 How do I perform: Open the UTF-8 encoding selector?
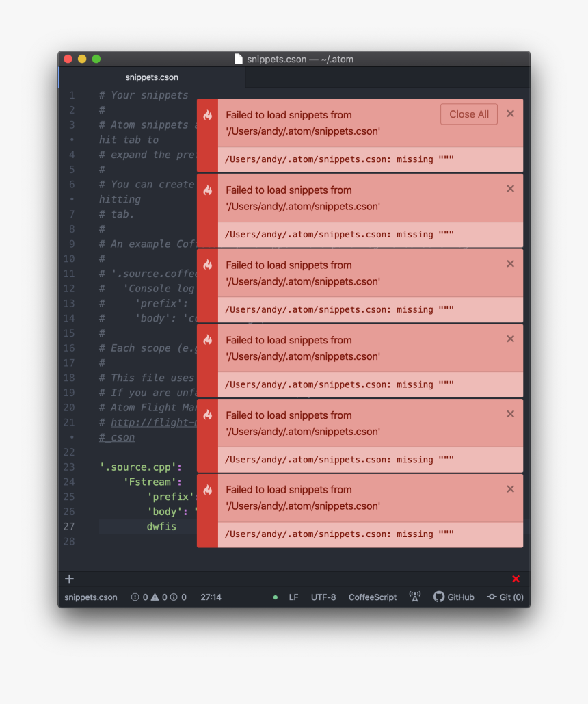(x=323, y=597)
